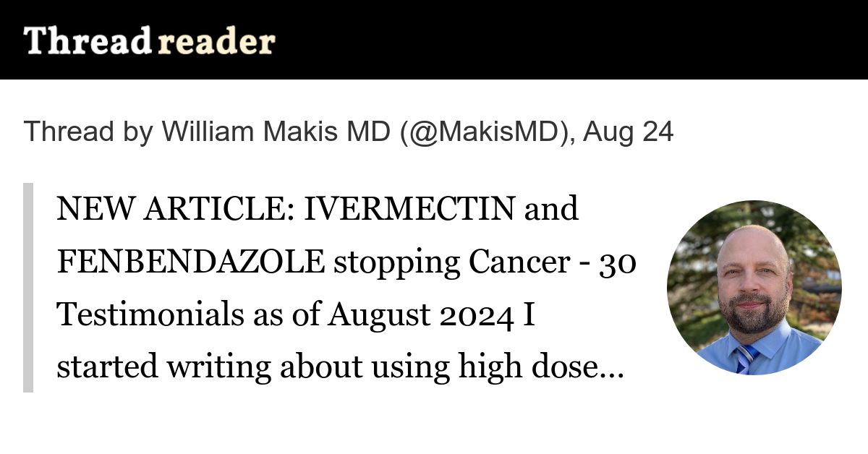Screen dimensions: 868x454
Task: Click the Thread reader logo
Action: pyautogui.click(x=149, y=41)
